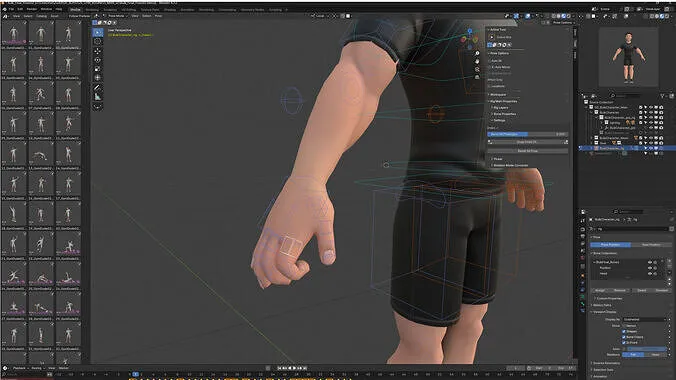
Task: Click the Pose Position button
Action: [610, 245]
